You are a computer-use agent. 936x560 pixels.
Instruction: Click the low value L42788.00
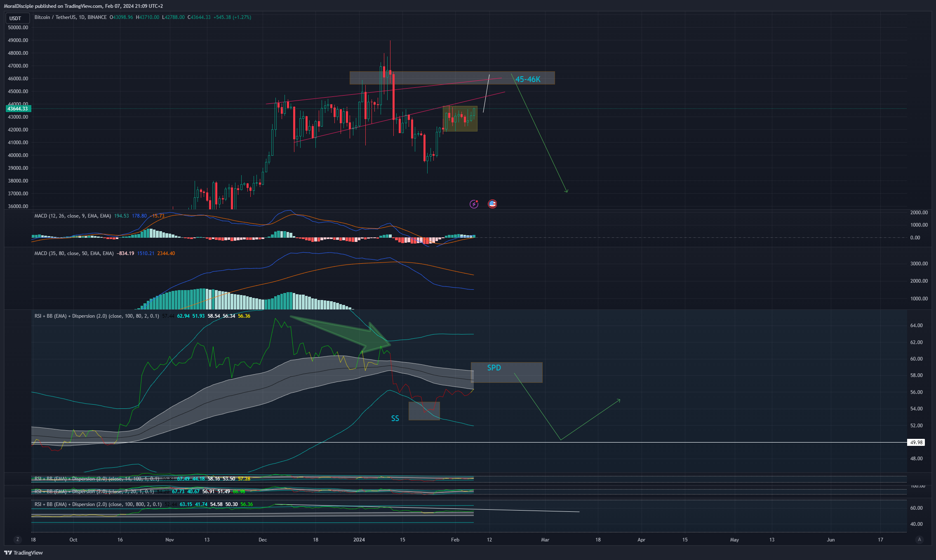(x=173, y=17)
